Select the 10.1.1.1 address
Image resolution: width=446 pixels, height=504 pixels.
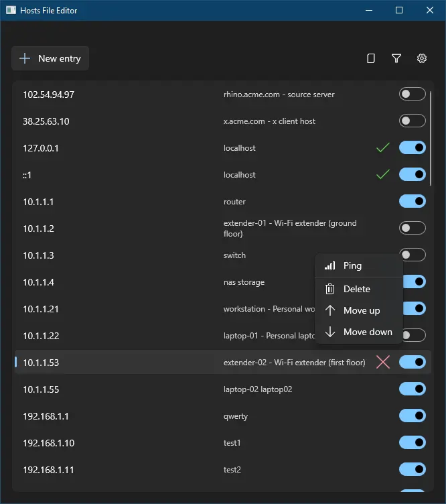(x=38, y=202)
